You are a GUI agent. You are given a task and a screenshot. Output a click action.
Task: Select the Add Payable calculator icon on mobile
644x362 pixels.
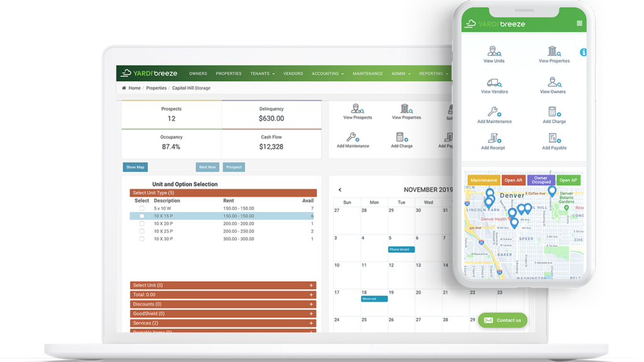coord(553,142)
